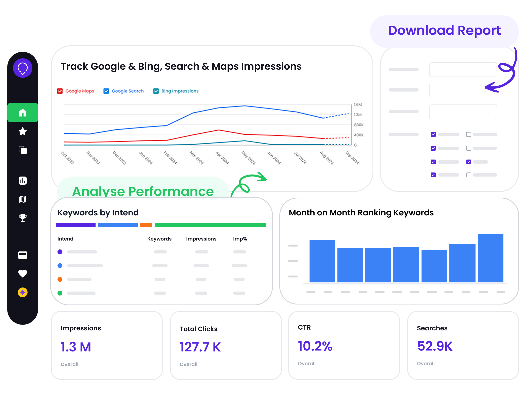Click the Download Report button
The width and height of the screenshot is (532, 396).
coord(444,31)
